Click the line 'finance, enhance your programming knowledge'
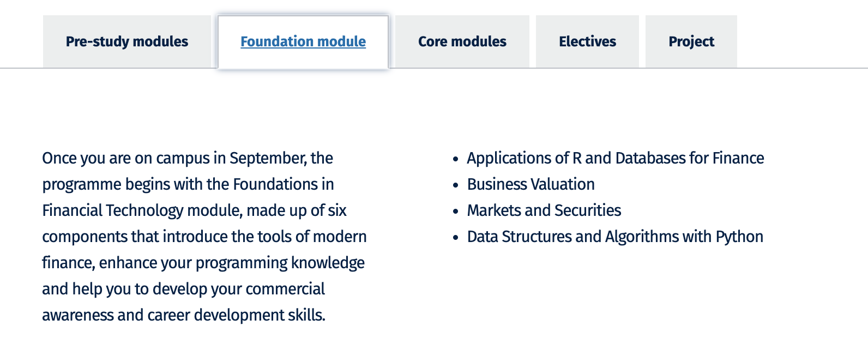This screenshot has width=868, height=362. point(203,263)
